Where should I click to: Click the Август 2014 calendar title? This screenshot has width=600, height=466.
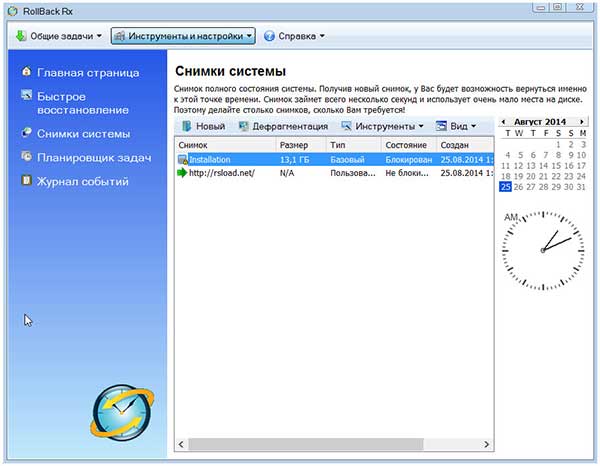coord(540,122)
